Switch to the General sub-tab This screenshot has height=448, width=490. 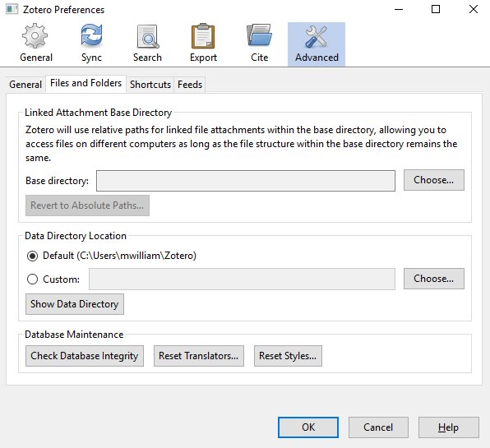click(x=25, y=85)
